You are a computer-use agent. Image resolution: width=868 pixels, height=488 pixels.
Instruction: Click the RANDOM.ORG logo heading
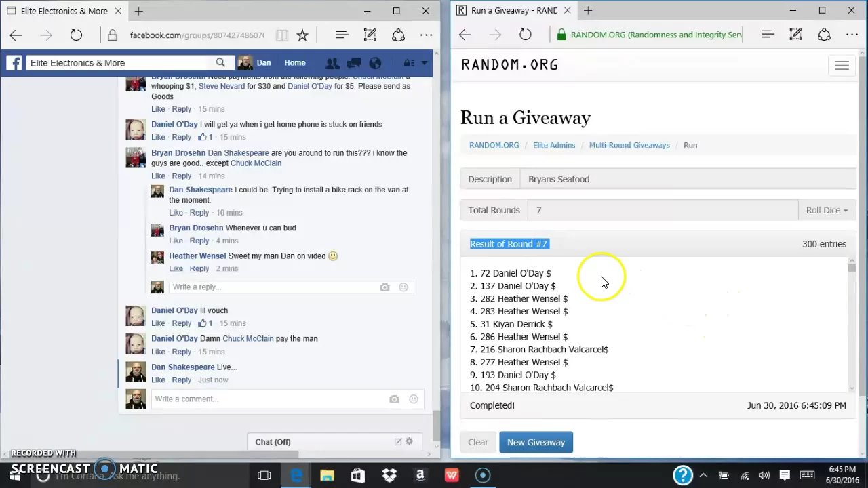click(510, 65)
